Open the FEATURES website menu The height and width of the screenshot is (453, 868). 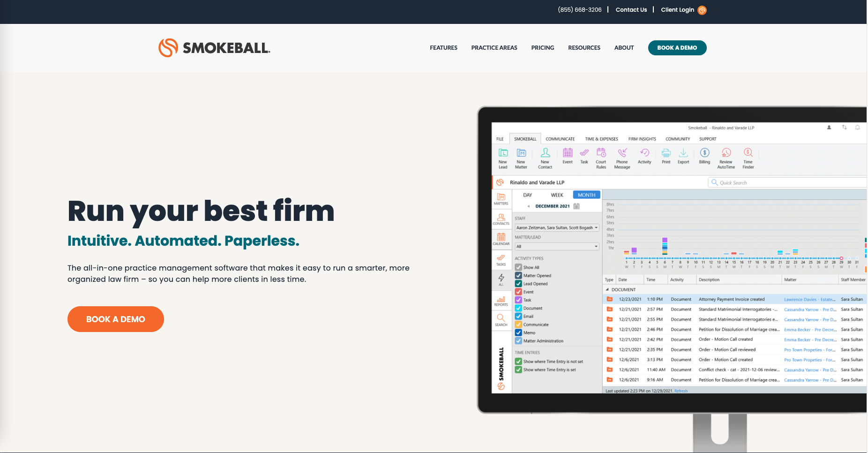tap(443, 48)
